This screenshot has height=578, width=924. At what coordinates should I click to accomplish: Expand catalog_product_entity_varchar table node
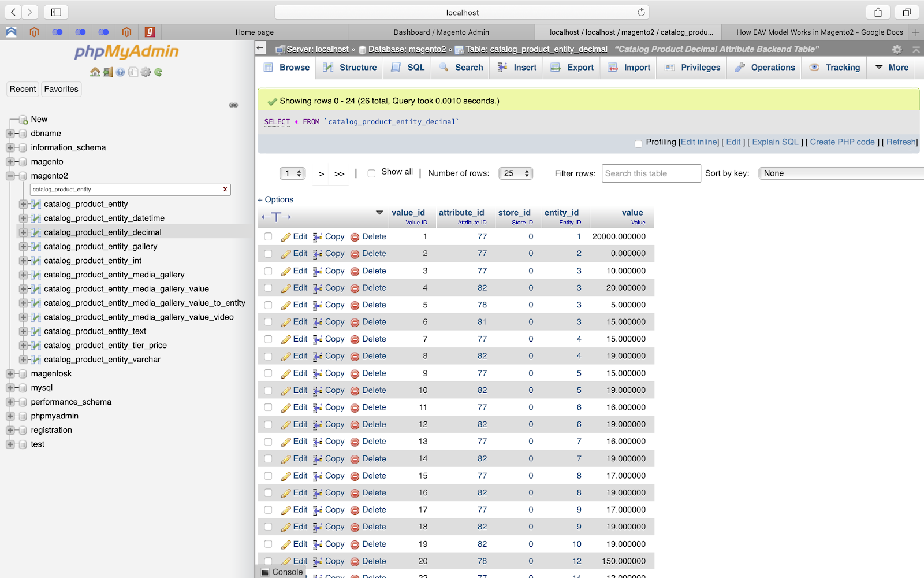pyautogui.click(x=23, y=360)
